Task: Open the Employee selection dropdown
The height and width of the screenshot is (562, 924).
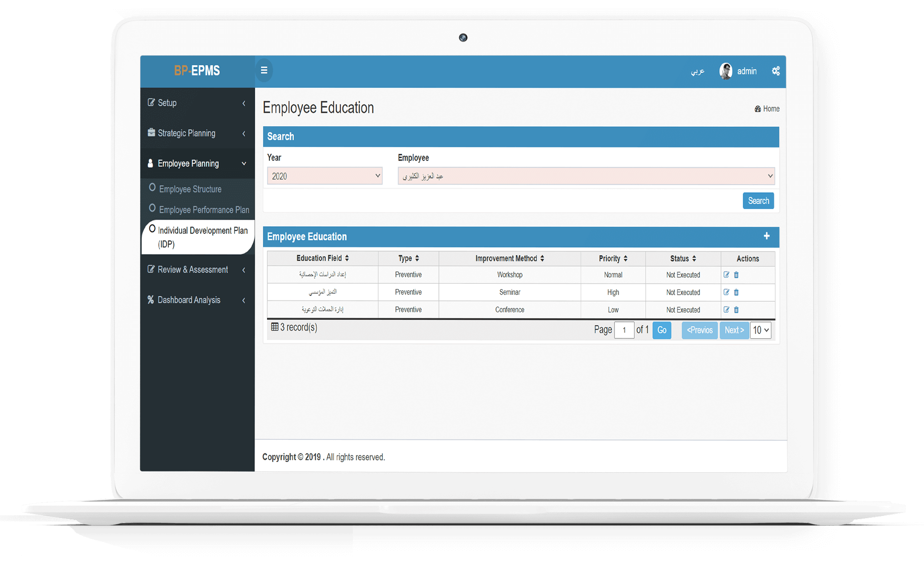Action: coord(586,176)
